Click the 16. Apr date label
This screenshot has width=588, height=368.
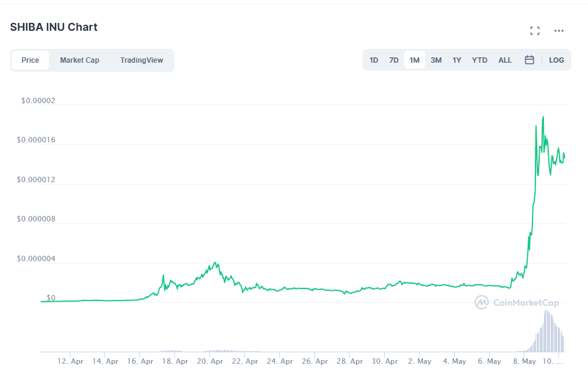[x=141, y=361]
